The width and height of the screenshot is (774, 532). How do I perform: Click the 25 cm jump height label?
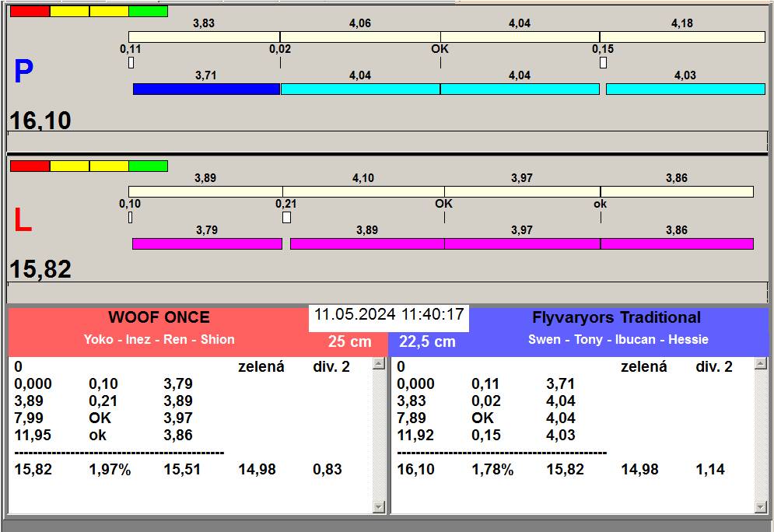[x=349, y=341]
